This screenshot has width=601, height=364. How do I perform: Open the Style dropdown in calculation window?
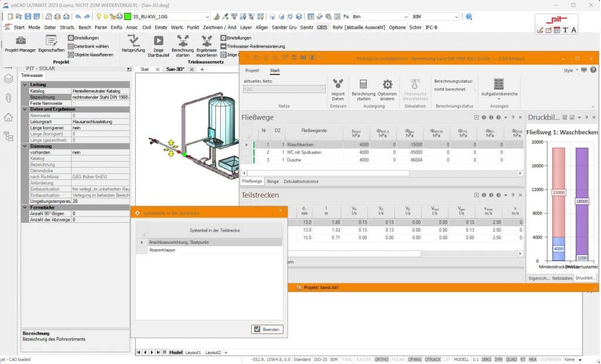point(570,70)
